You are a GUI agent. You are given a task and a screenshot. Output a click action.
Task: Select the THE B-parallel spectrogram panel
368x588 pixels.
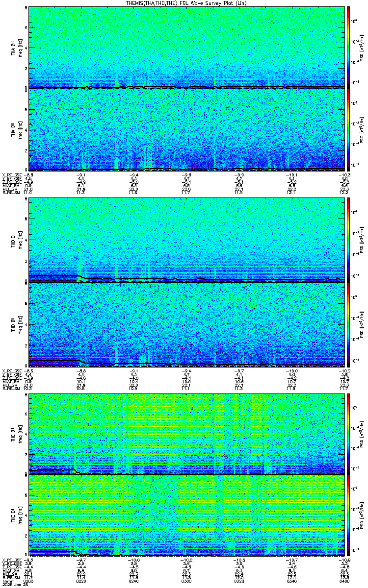[x=186, y=515]
